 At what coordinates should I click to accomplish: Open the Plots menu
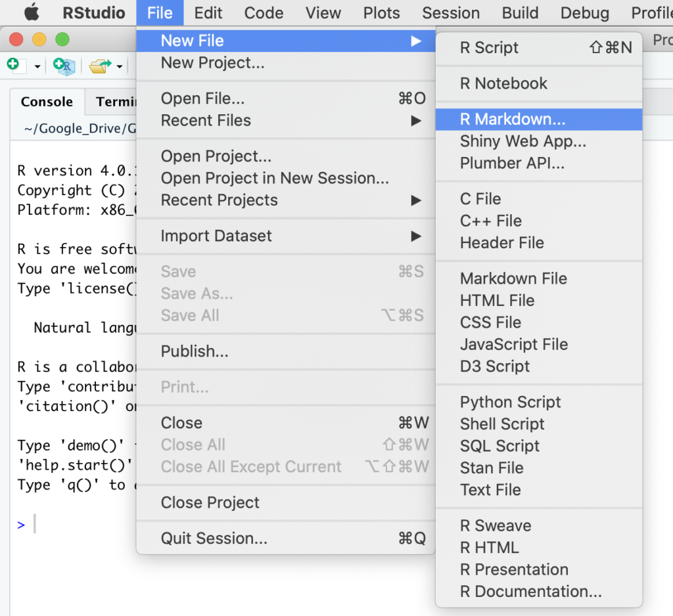point(382,13)
